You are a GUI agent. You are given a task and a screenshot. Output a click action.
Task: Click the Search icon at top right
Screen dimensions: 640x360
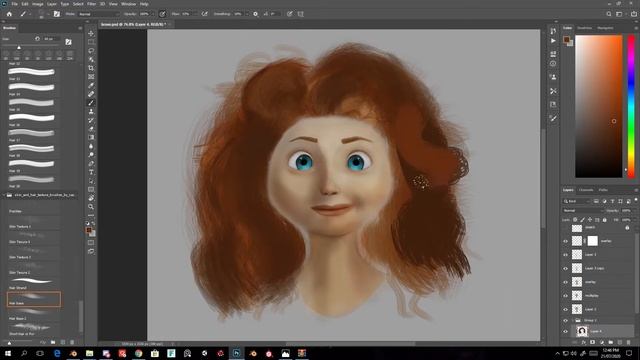tap(609, 14)
